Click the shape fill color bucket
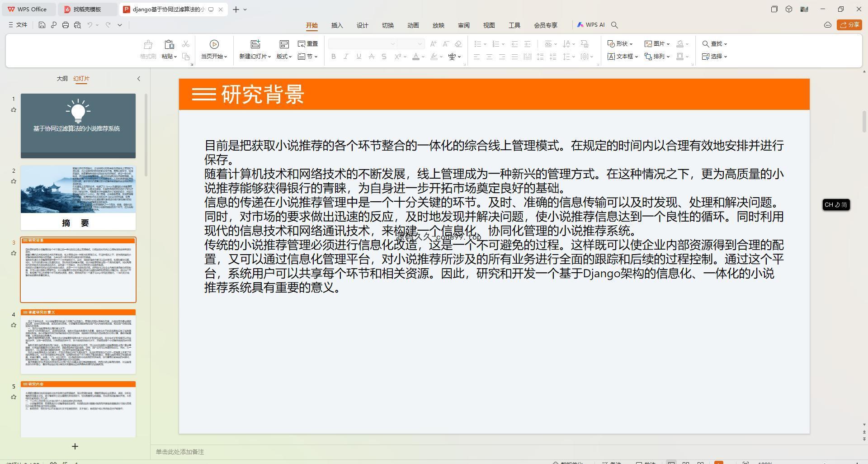Image resolution: width=868 pixels, height=464 pixels. coord(680,44)
